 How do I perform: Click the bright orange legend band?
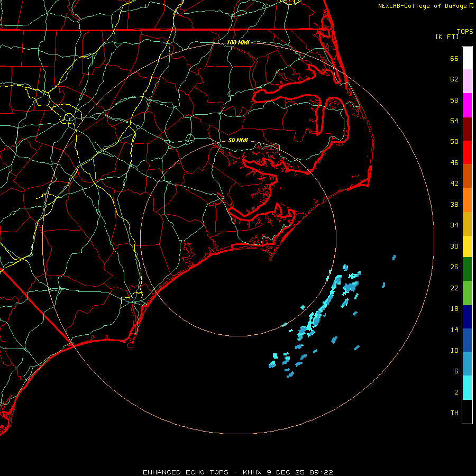coord(467,200)
